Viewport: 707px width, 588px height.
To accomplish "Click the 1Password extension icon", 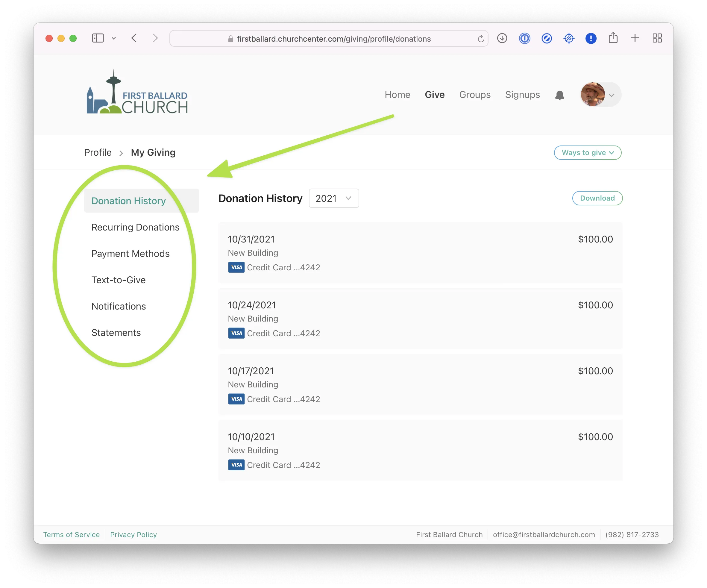I will pos(524,38).
